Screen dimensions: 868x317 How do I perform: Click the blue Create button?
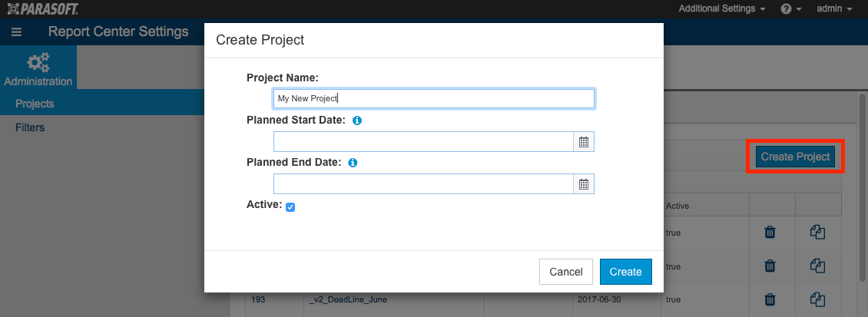coord(625,272)
